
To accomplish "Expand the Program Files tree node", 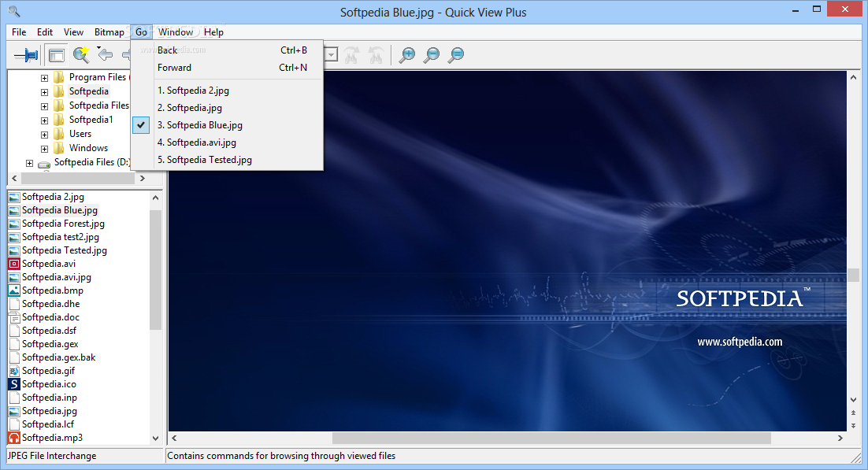I will [44, 77].
